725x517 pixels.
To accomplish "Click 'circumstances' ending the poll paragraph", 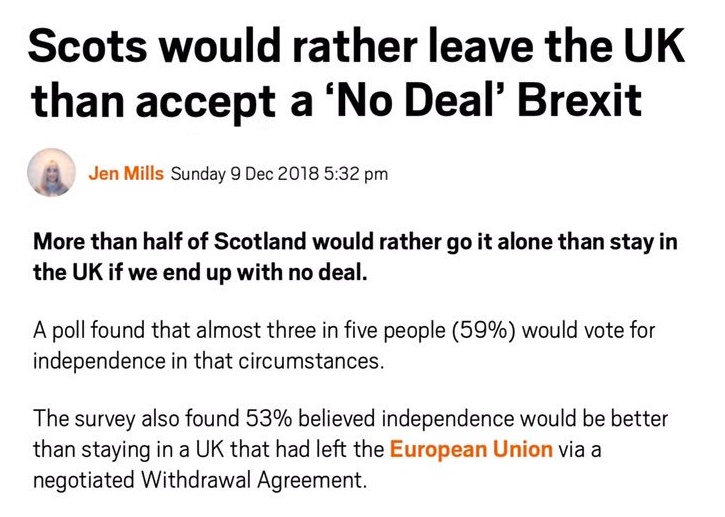I will click(311, 361).
